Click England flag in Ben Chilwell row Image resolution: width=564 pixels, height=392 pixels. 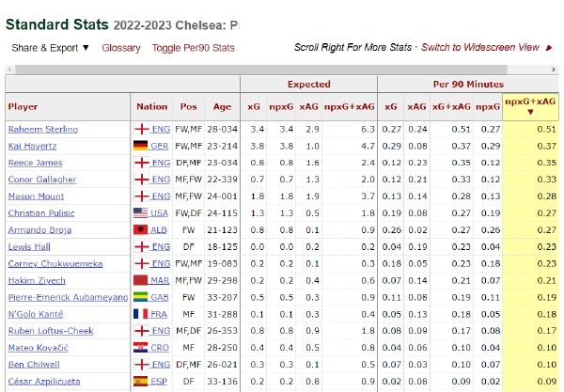[141, 365]
